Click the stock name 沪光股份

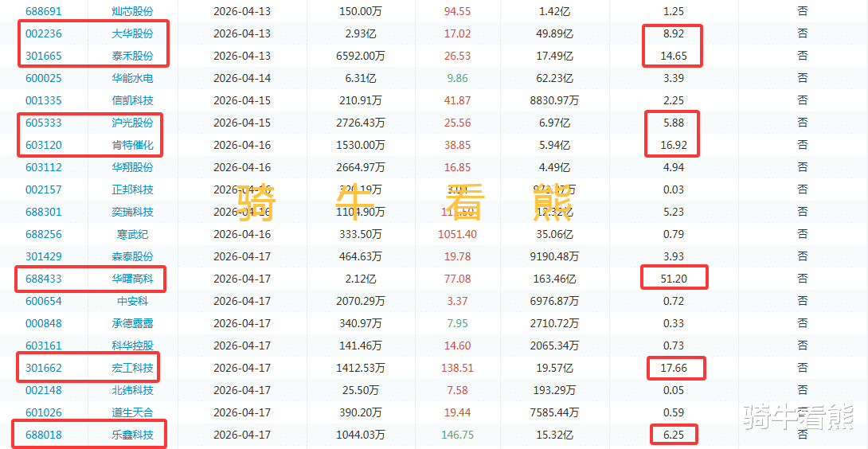click(132, 123)
